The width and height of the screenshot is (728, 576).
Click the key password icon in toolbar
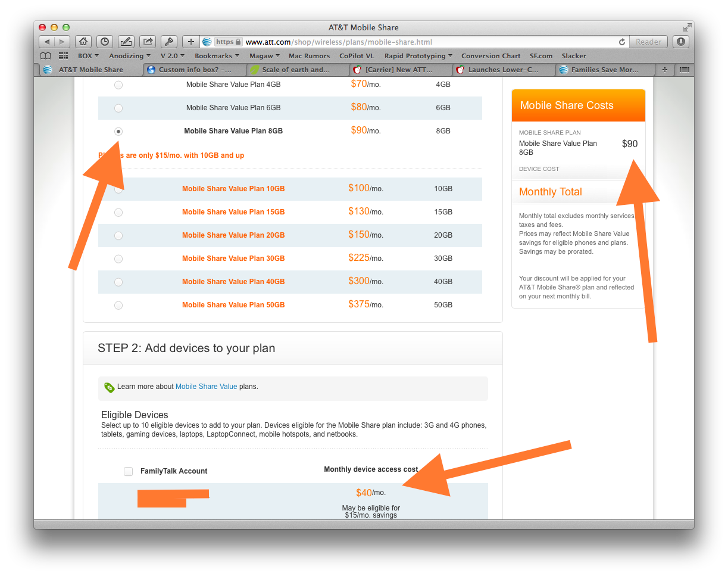(169, 42)
